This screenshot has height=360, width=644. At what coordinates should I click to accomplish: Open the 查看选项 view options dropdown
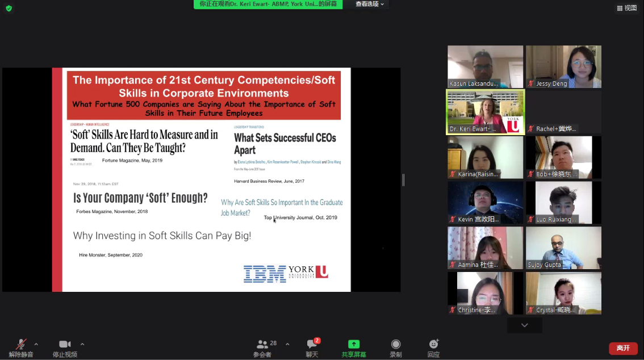370,4
